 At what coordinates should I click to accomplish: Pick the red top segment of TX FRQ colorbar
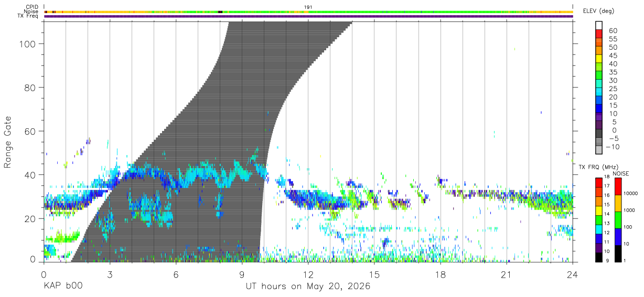point(598,182)
